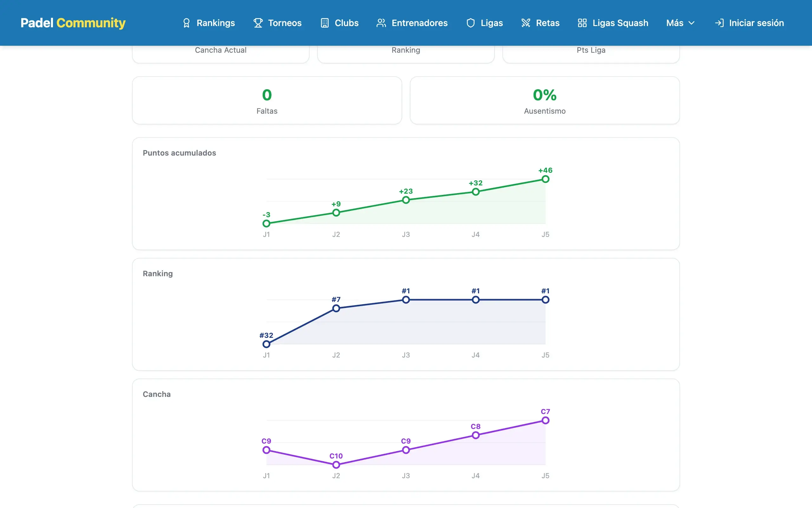This screenshot has height=508, width=812.
Task: Select the #1 ranking point at J5
Action: pyautogui.click(x=545, y=300)
